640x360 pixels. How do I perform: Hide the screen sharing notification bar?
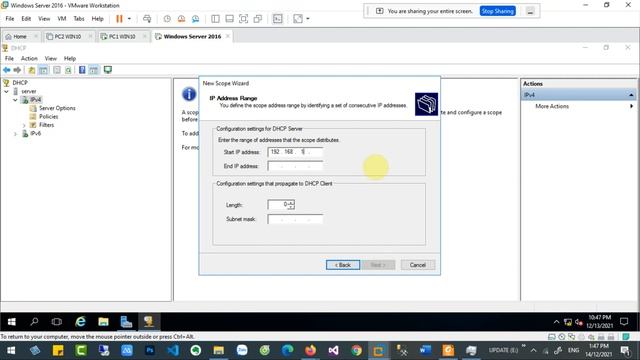530,11
